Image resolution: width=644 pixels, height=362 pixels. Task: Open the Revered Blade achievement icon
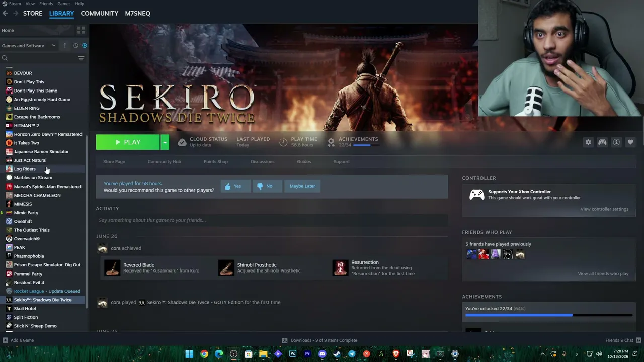point(112,267)
